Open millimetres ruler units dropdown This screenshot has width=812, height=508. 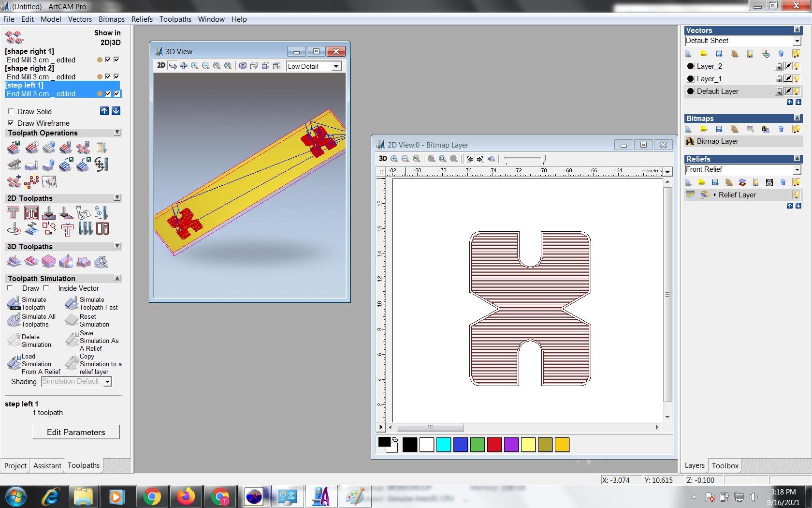[667, 171]
